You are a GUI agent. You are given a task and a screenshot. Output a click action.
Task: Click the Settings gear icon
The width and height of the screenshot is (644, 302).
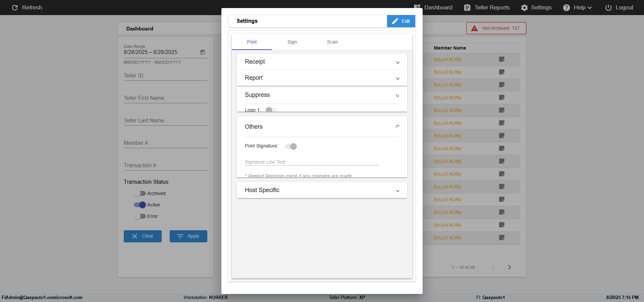point(524,7)
